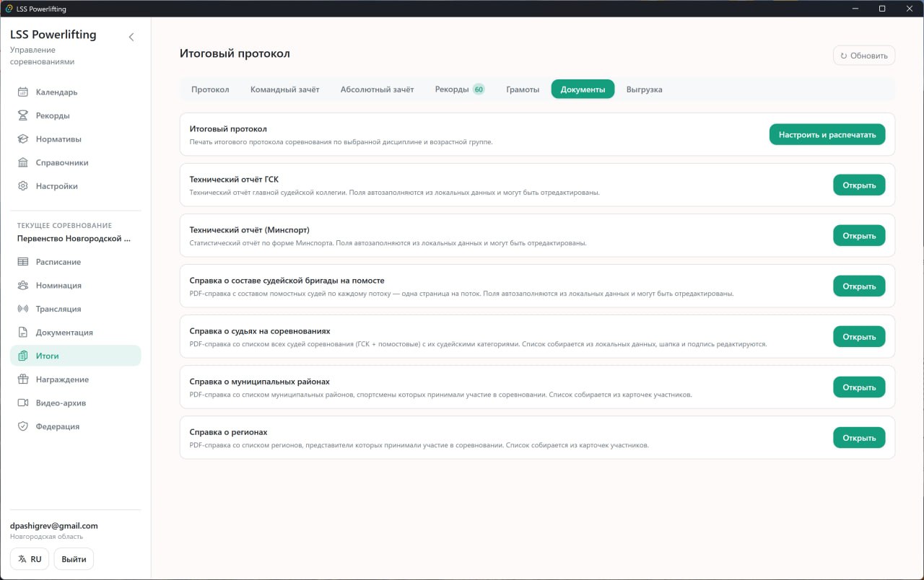
Task: Open Настройки via its gear icon
Action: tap(22, 185)
